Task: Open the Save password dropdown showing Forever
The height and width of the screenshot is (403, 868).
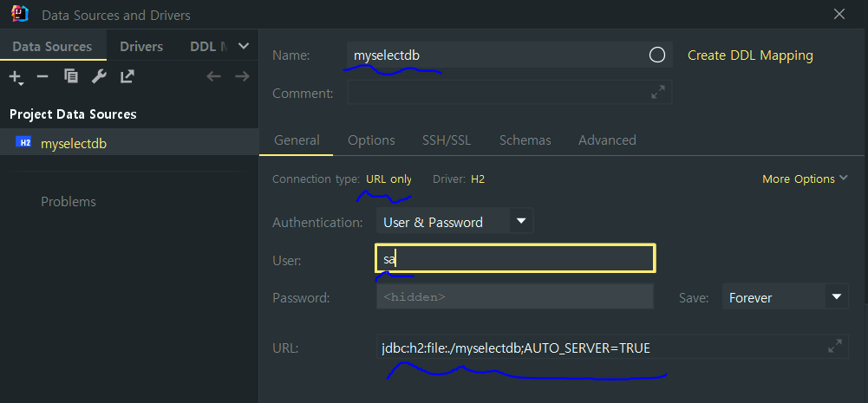Action: tap(785, 297)
